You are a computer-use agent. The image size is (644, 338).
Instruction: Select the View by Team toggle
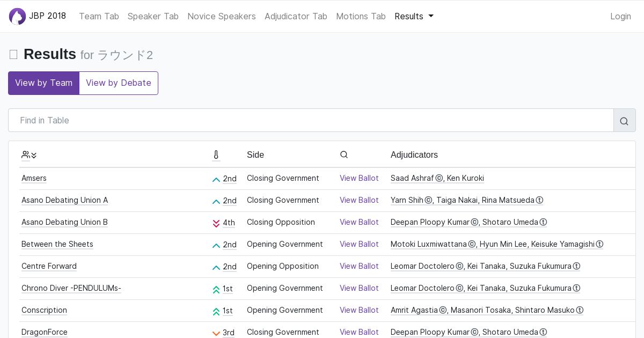coord(43,83)
